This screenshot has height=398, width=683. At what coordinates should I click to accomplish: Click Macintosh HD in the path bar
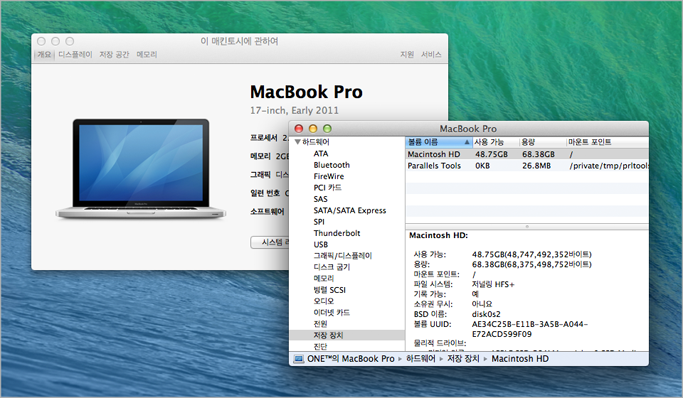coord(520,359)
